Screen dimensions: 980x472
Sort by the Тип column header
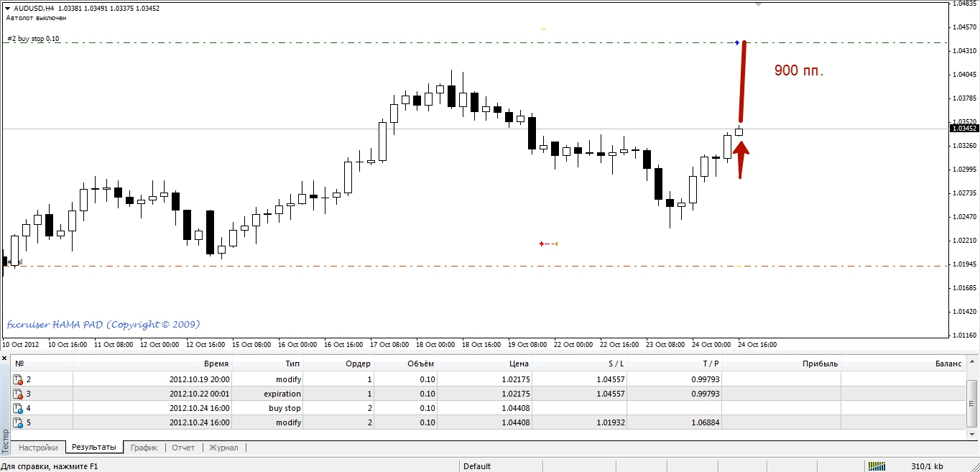click(x=268, y=364)
